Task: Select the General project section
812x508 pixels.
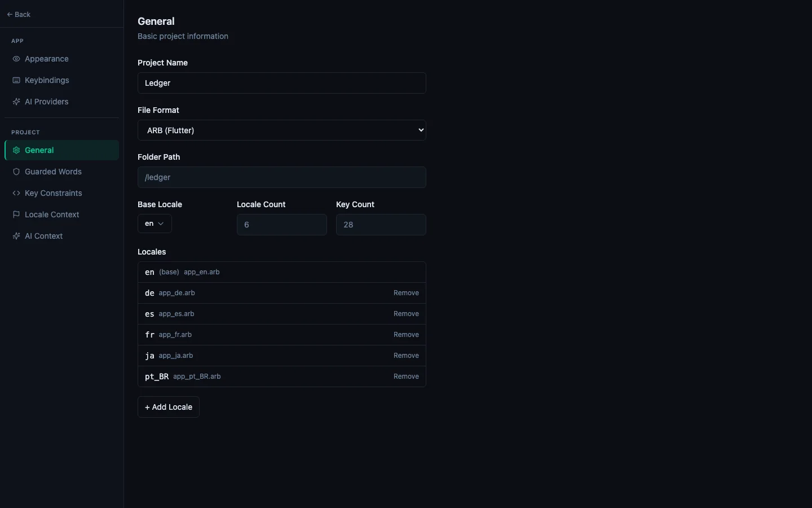Action: coord(62,150)
